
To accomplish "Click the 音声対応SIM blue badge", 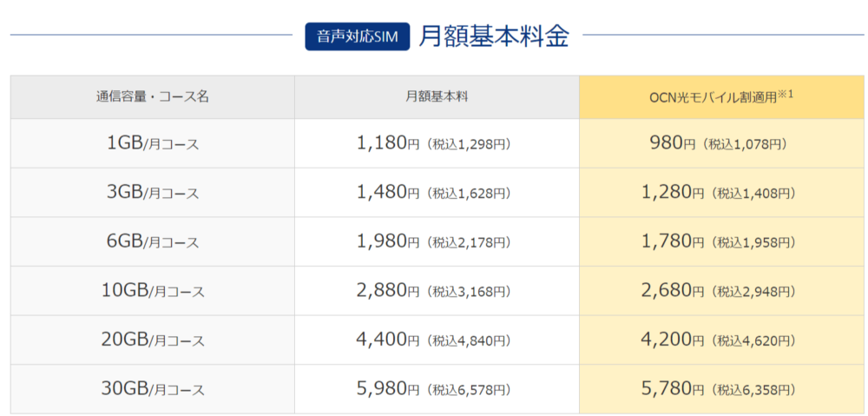I will click(x=357, y=36).
